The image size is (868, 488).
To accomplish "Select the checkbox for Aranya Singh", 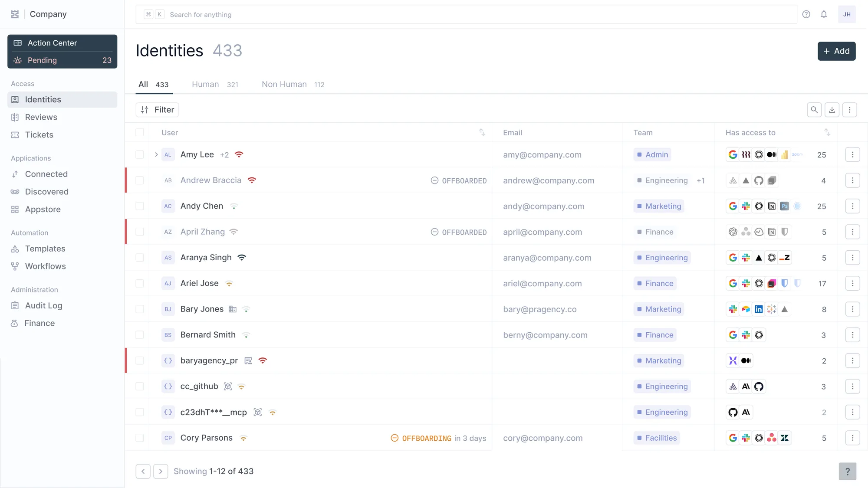I will tap(140, 258).
